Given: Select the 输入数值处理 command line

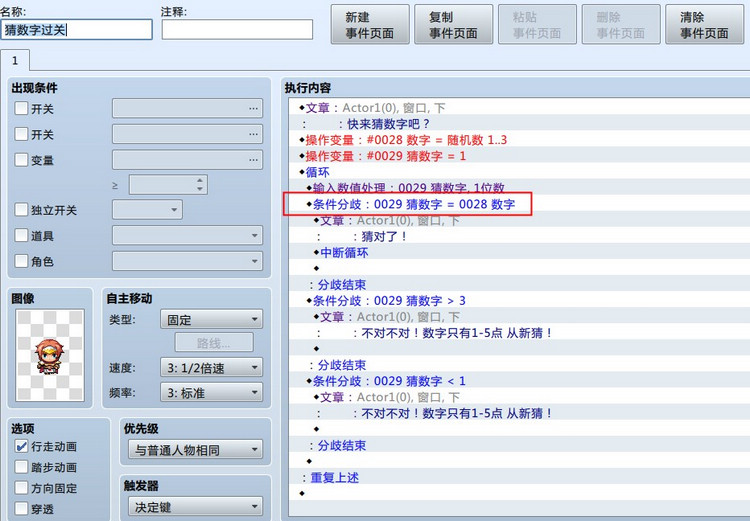Looking at the screenshot, I should pyautogui.click(x=519, y=188).
